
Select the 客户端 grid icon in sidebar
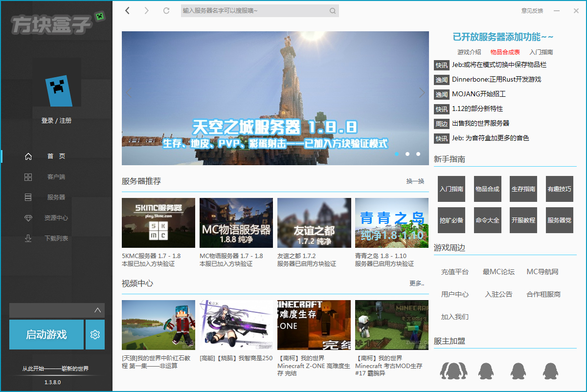[28, 176]
